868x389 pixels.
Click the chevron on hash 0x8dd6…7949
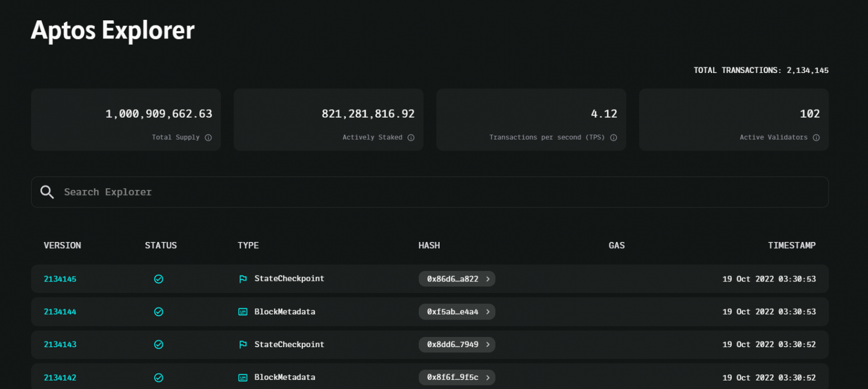pyautogui.click(x=488, y=344)
